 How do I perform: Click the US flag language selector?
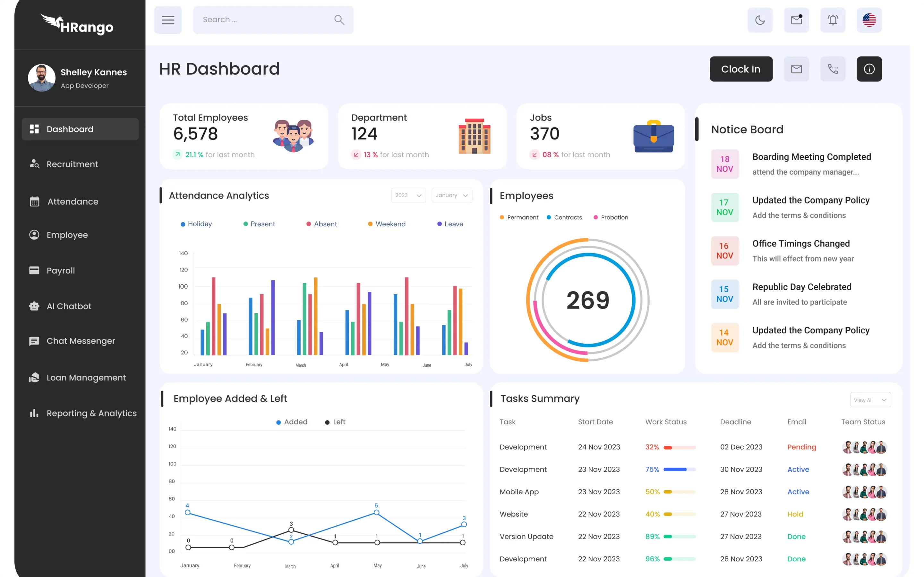pyautogui.click(x=869, y=20)
